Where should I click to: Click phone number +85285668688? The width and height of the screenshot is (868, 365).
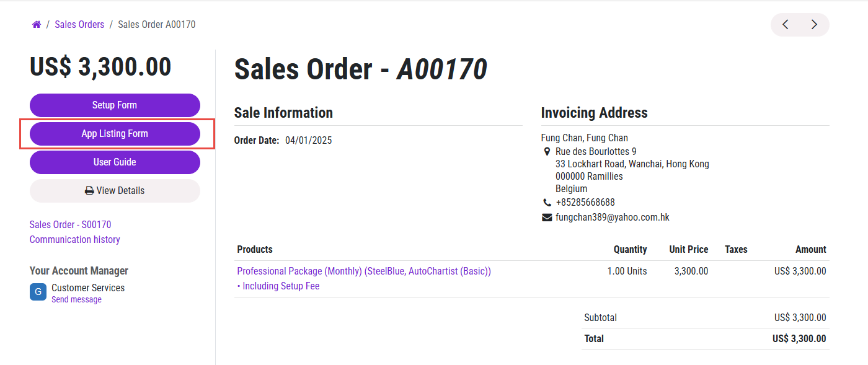585,203
